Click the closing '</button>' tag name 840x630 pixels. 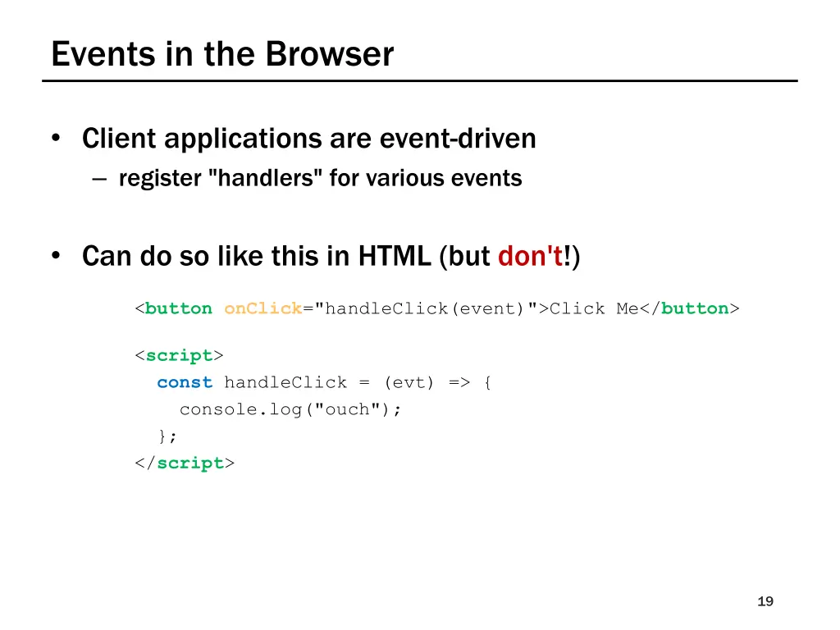tap(695, 308)
